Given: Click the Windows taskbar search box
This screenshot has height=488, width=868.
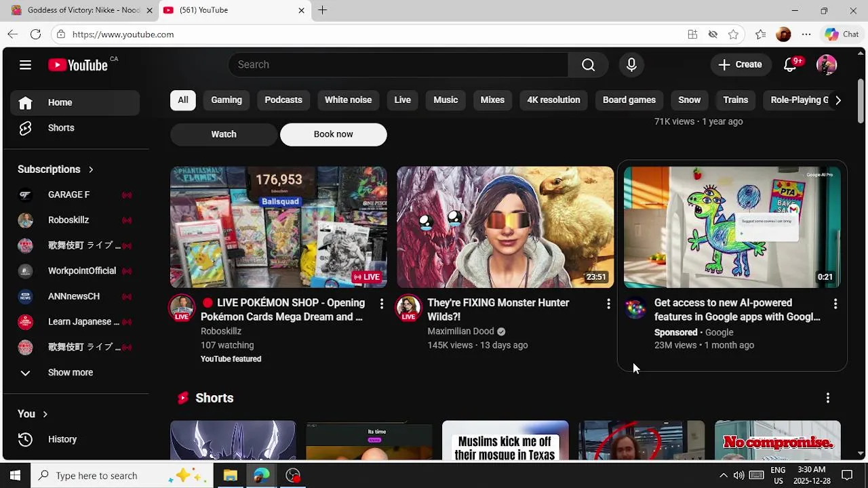Looking at the screenshot, I should [x=121, y=475].
